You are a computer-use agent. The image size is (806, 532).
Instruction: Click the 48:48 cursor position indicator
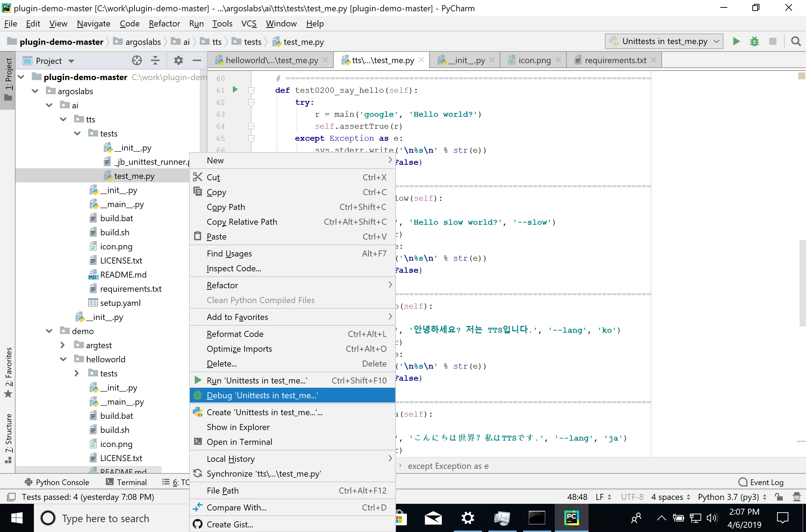point(577,497)
